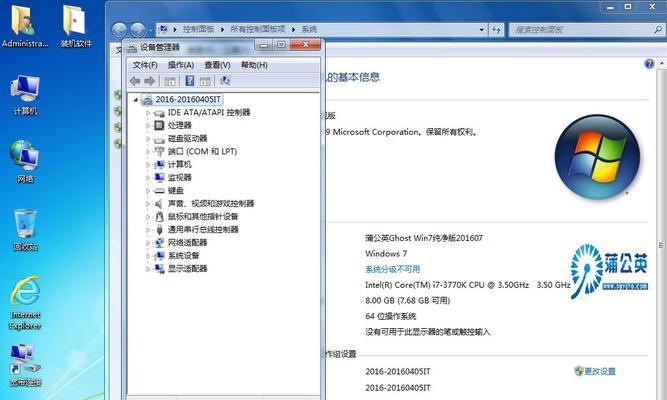The image size is (667, 400).
Task: Select the 监视器 row label
Action: pos(180,177)
